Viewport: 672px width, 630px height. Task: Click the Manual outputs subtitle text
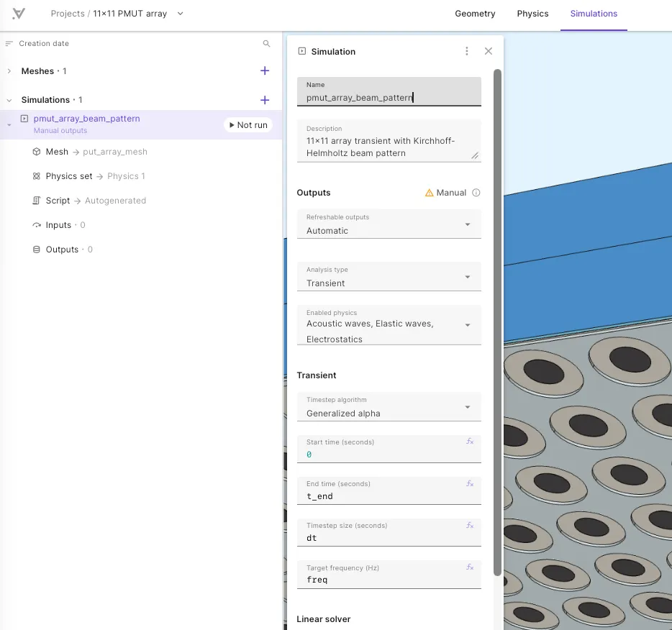tap(60, 131)
